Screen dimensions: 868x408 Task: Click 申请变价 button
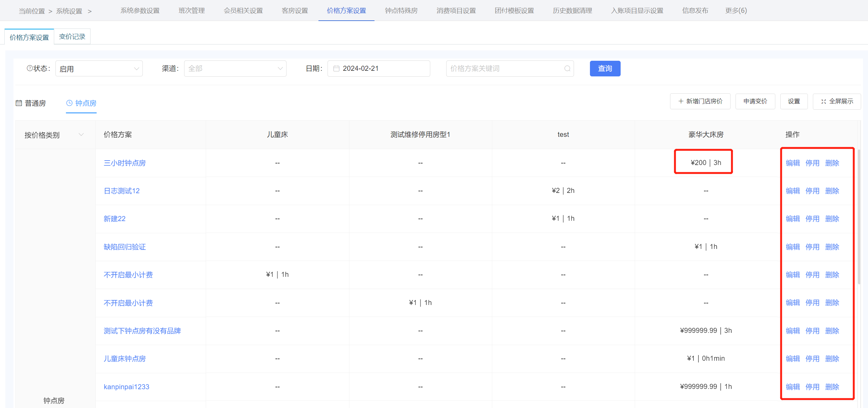(x=755, y=101)
